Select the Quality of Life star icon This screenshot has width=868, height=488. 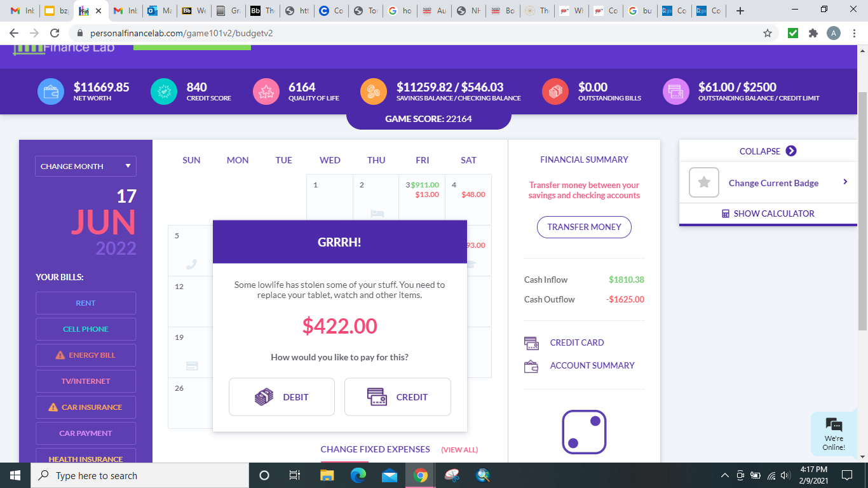click(266, 91)
